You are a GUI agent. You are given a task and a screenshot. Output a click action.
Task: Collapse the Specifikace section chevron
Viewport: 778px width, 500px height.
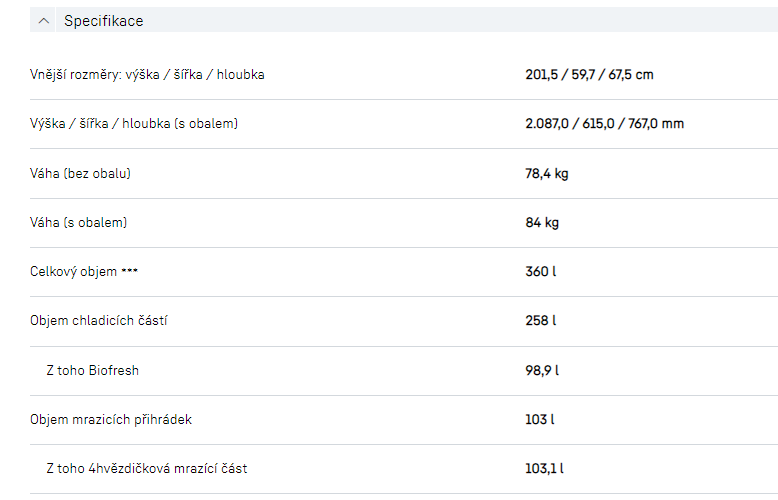coord(44,21)
